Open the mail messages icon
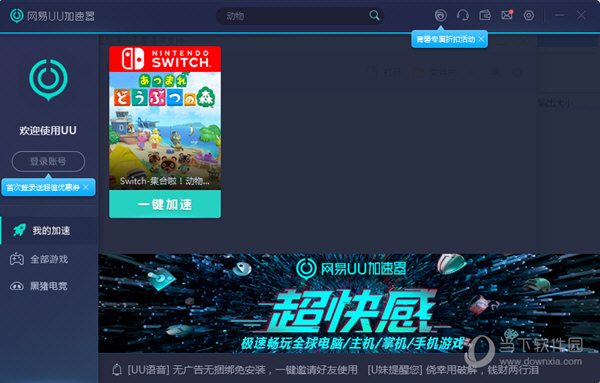Screen dimensions: 600x383 tap(507, 15)
